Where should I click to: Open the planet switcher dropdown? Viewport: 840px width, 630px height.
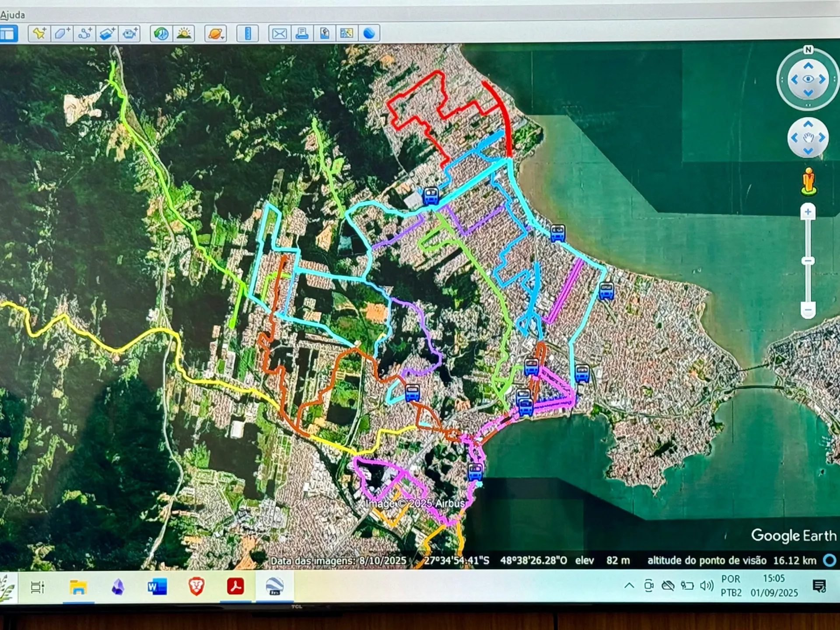[216, 33]
